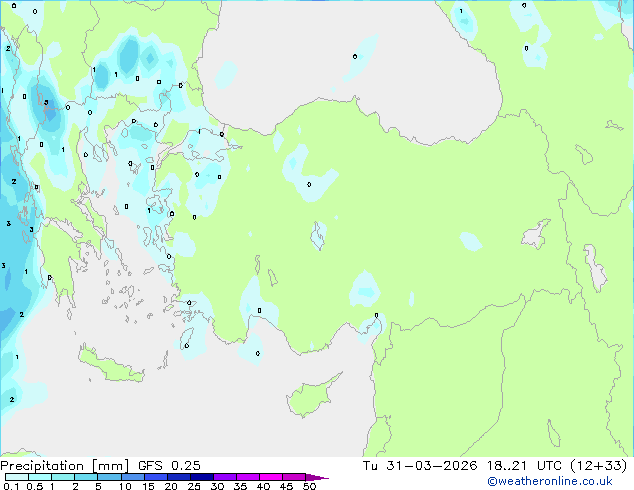Viewport: 634px width, 490px height.
Task: Click the island of Crete on the map
Action: point(111,366)
